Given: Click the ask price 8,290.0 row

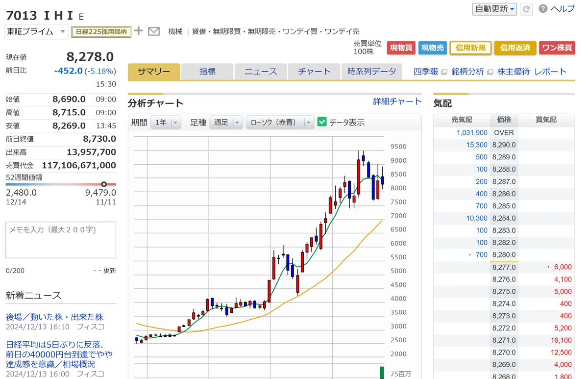Looking at the screenshot, I should coord(504,145).
